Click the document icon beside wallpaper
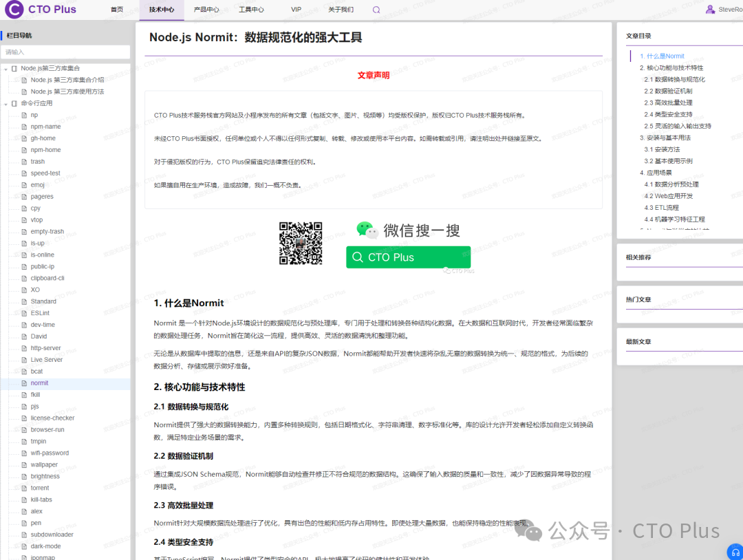Viewport: 743px width, 560px height. pyautogui.click(x=24, y=465)
